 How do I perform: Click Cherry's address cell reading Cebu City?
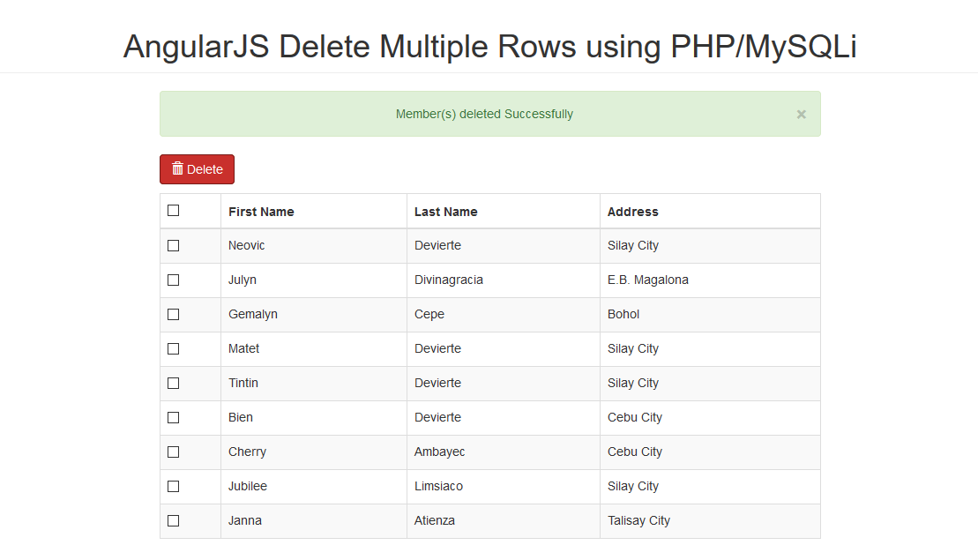tap(634, 452)
